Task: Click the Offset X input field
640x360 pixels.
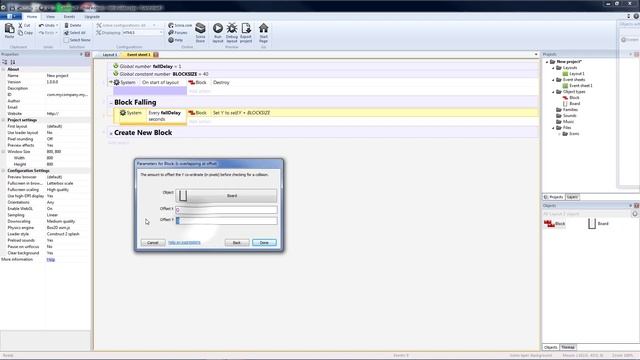Action: pyautogui.click(x=226, y=209)
